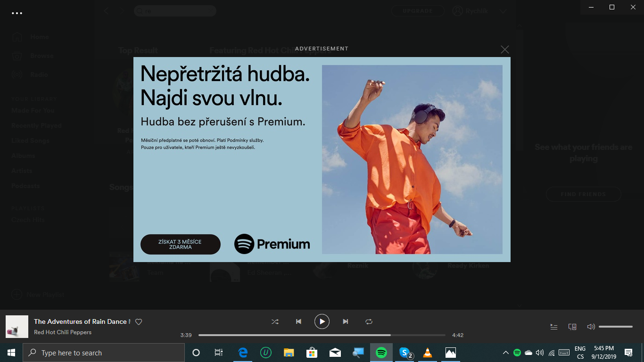
Task: Open the Windows Start menu
Action: [x=11, y=353]
